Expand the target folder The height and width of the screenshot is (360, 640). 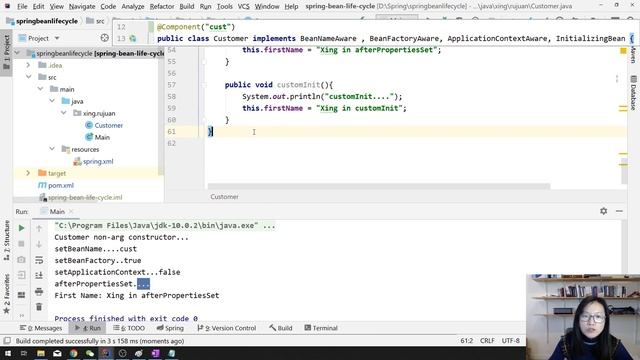pyautogui.click(x=28, y=173)
